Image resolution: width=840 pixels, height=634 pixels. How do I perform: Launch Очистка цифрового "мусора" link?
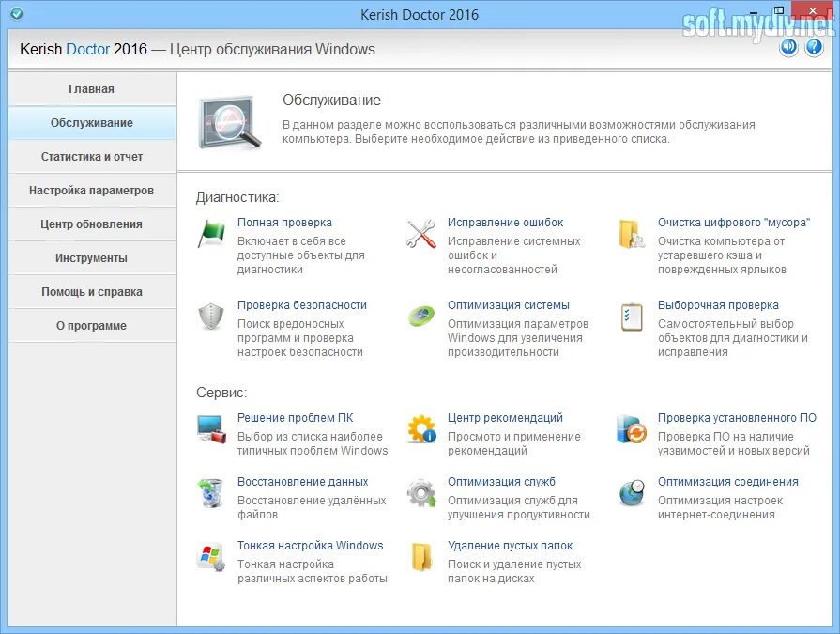point(733,223)
